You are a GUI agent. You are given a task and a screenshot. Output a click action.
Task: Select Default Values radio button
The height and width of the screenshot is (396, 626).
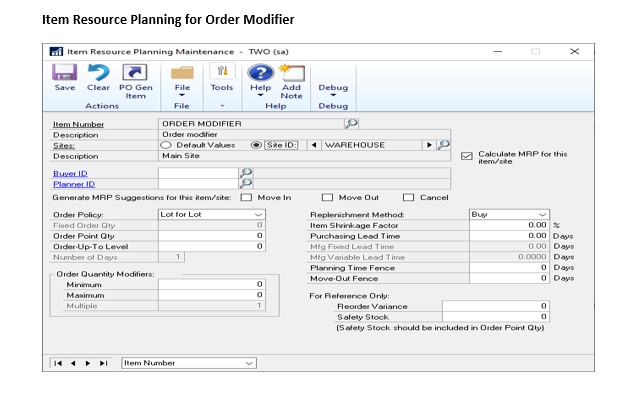click(x=166, y=145)
